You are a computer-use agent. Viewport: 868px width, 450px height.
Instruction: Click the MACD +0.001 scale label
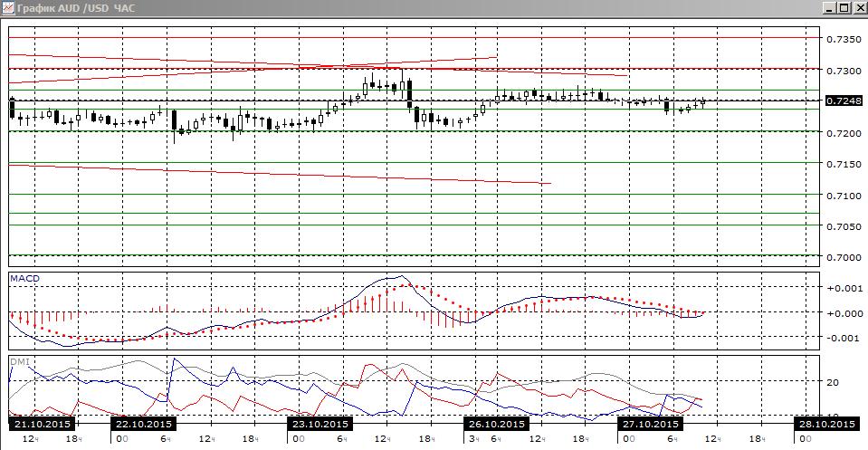coord(844,288)
